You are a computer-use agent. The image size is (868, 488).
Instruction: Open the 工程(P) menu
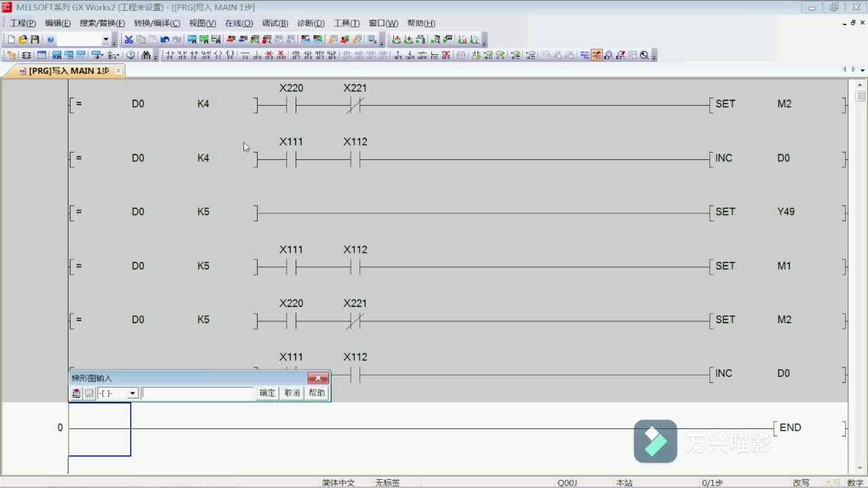[22, 23]
